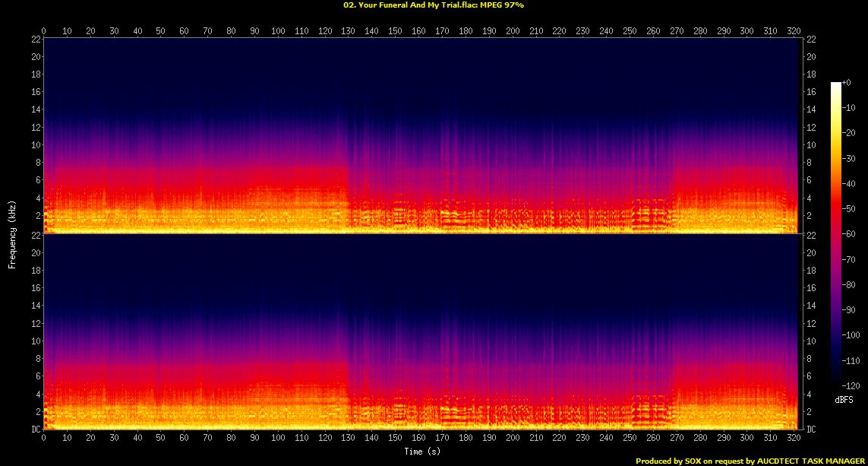Click the dBFS label under the color scale

tap(842, 400)
